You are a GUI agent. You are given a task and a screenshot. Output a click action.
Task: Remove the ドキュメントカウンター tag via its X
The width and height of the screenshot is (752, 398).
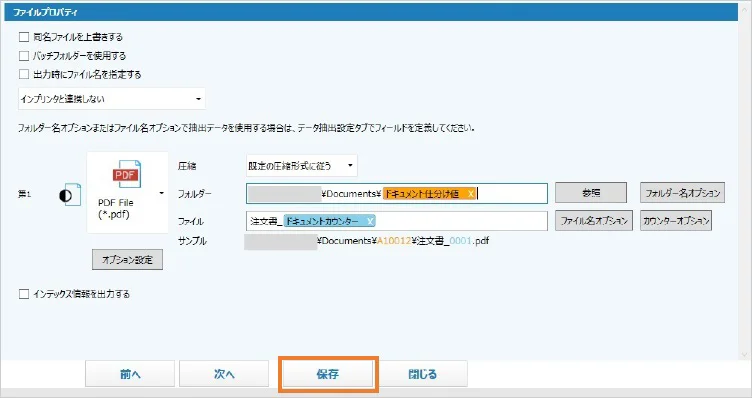[x=370, y=221]
